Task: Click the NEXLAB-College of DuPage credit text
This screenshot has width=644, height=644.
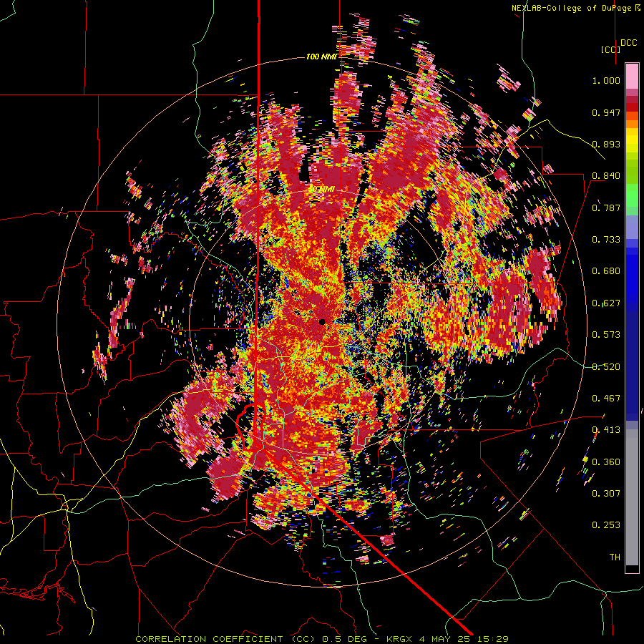Action: (x=575, y=8)
